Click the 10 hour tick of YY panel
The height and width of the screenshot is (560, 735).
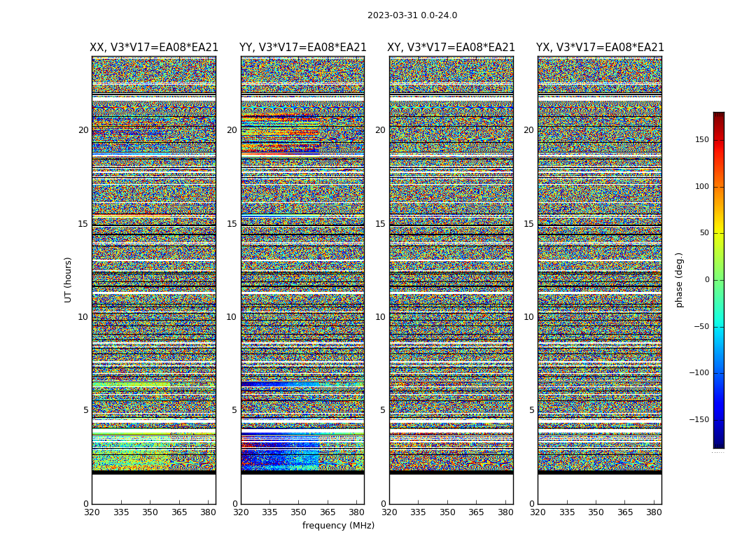click(x=232, y=317)
